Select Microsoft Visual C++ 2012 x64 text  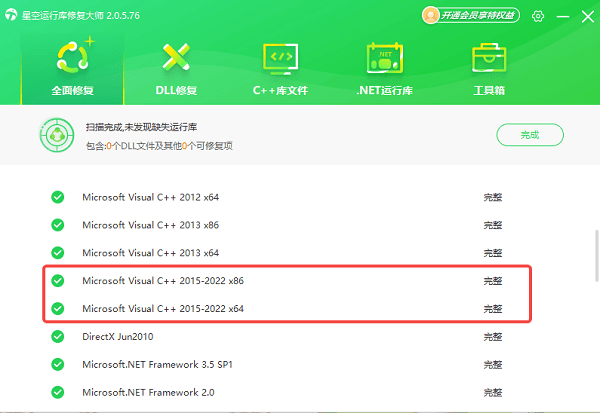[x=150, y=197]
